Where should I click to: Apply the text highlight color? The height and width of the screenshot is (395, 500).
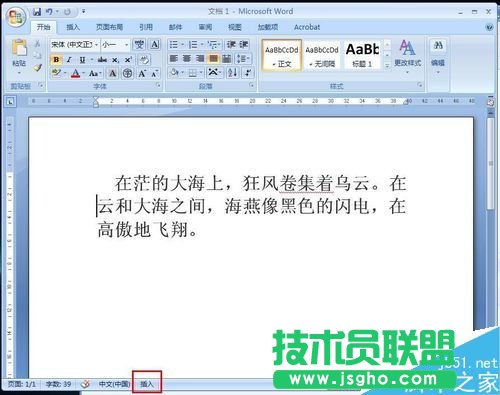(56, 73)
